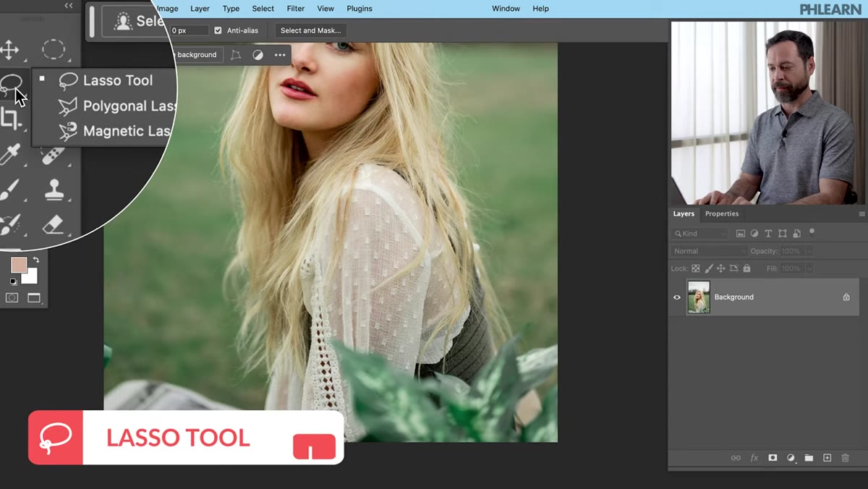Create a new group folder
Screen dimensions: 868x489
(x=809, y=458)
